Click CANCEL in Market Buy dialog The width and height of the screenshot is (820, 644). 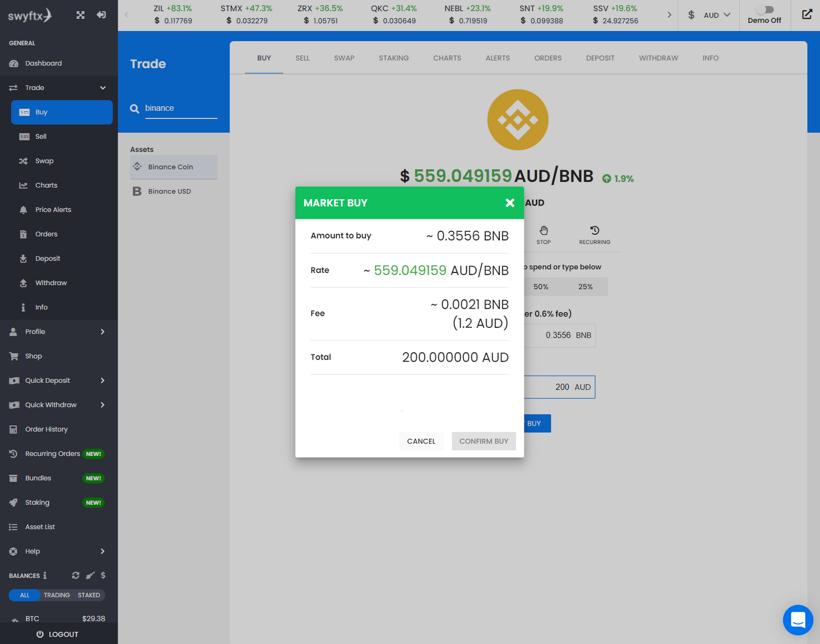pos(421,441)
